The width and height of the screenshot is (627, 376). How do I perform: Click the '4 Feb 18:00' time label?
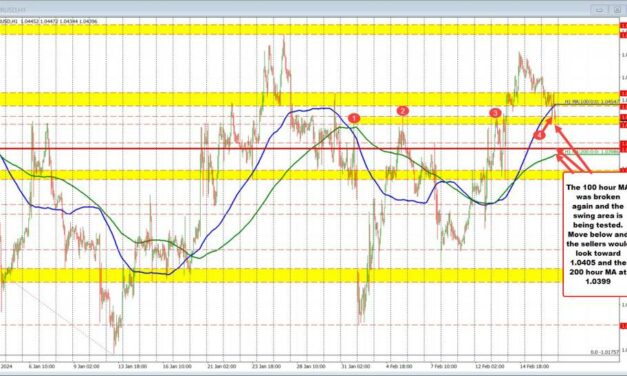(x=399, y=366)
